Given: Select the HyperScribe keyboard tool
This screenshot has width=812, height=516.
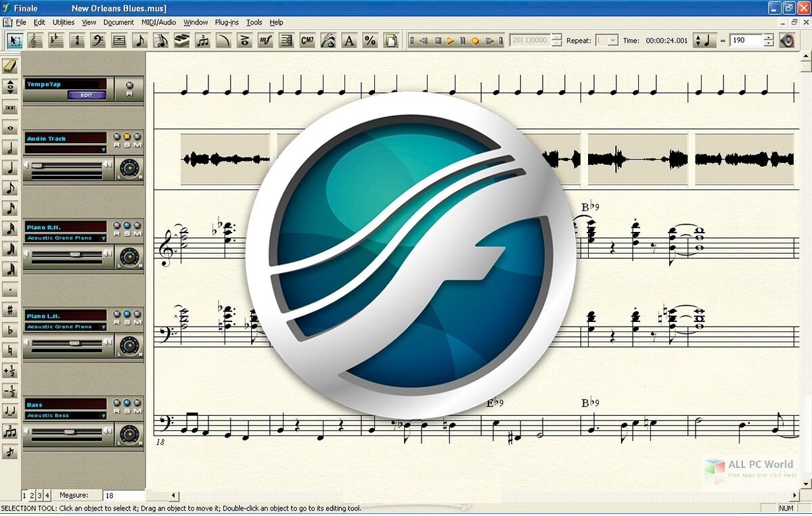Looking at the screenshot, I should (x=182, y=41).
